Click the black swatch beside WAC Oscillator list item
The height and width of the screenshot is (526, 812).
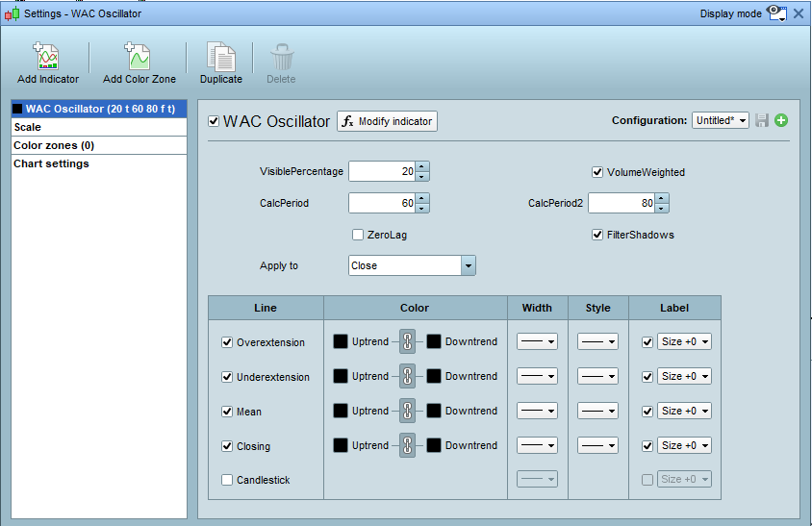click(17, 109)
